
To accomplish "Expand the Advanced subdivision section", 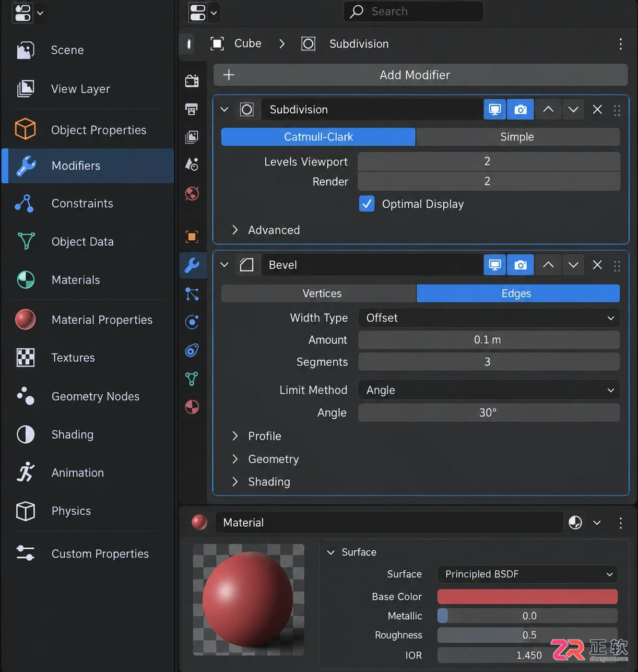I will coord(266,230).
